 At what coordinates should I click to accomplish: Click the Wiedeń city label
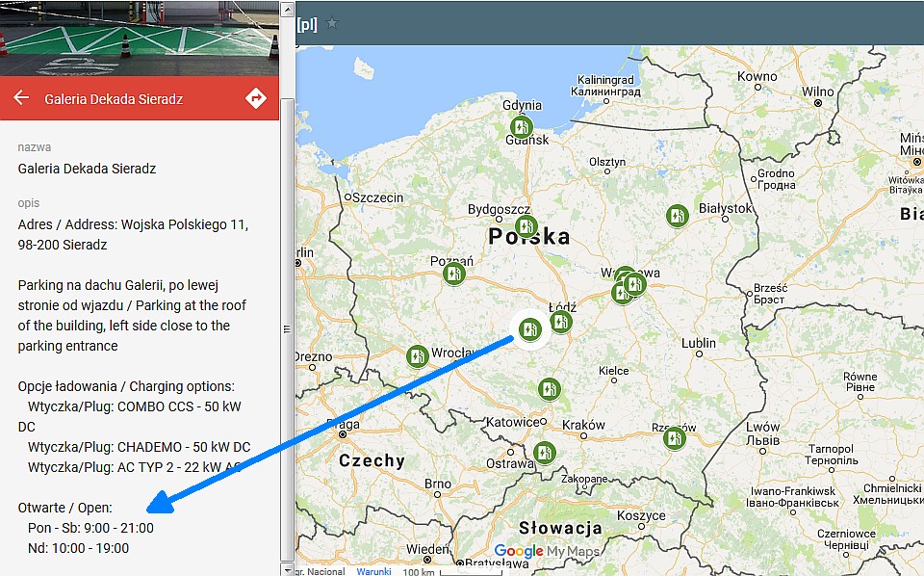tap(427, 549)
